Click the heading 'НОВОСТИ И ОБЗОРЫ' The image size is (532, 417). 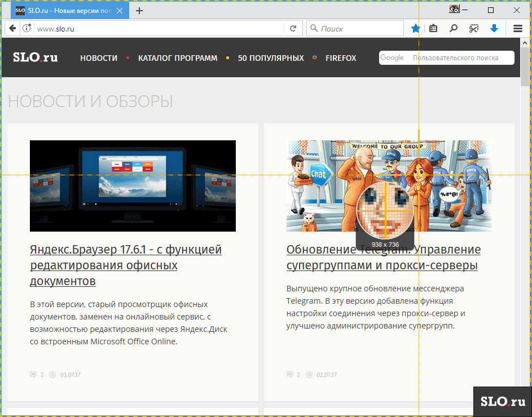pos(90,101)
